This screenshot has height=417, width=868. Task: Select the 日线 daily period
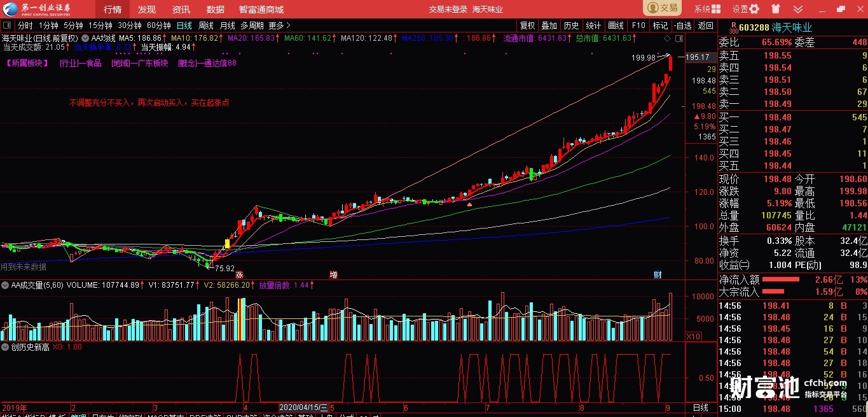(184, 25)
